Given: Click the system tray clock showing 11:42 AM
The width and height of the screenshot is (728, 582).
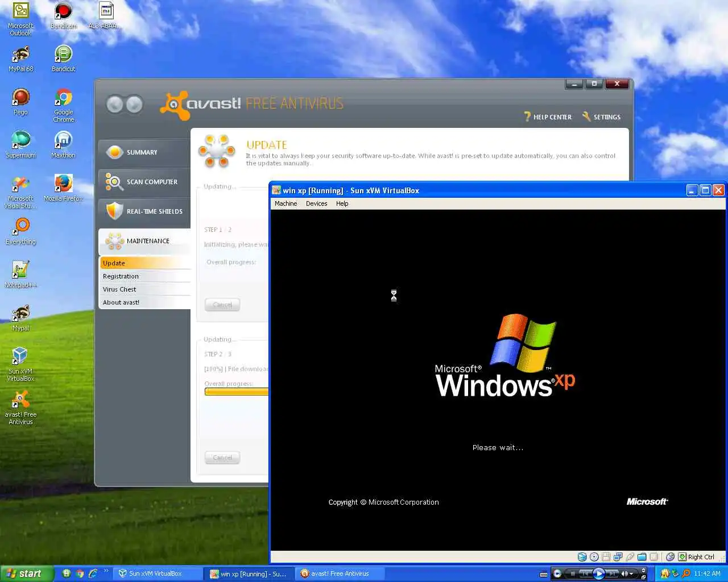Looking at the screenshot, I should (x=707, y=573).
